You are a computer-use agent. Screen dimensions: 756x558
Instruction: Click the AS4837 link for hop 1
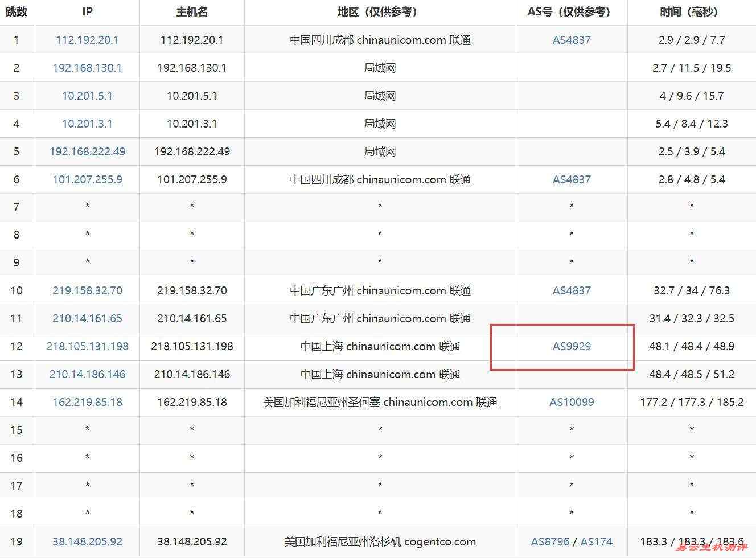coord(571,40)
